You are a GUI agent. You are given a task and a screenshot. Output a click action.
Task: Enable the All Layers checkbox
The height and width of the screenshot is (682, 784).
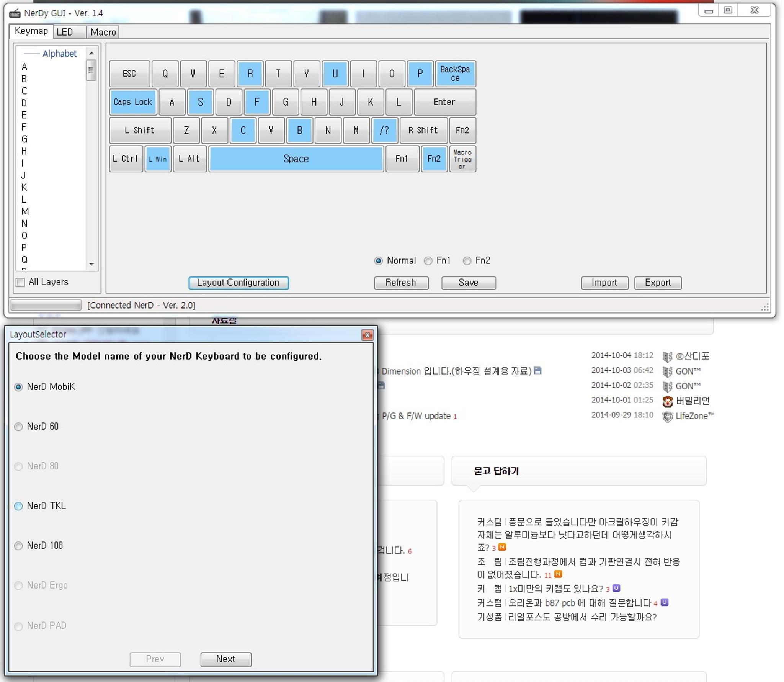click(x=21, y=283)
